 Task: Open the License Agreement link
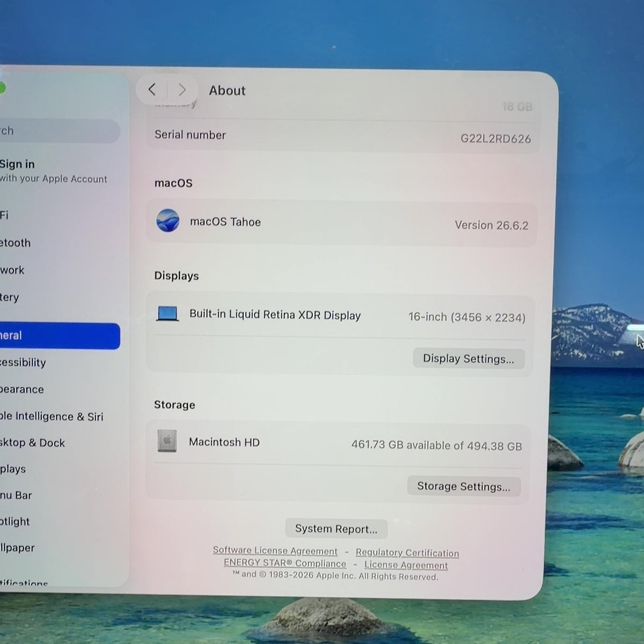click(x=406, y=565)
